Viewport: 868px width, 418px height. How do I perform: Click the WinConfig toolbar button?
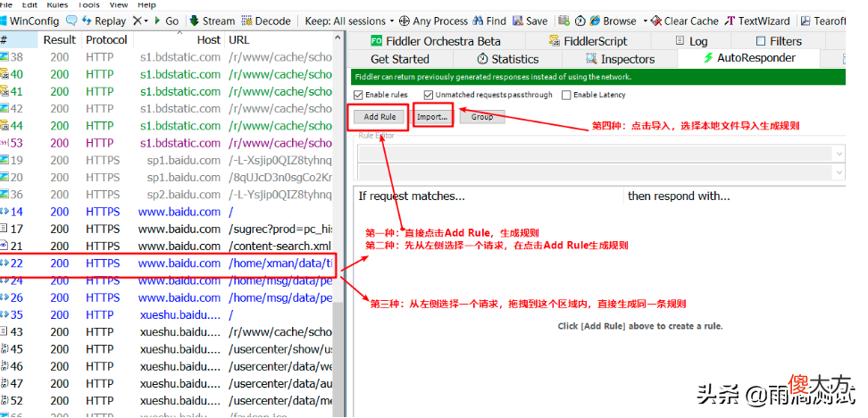point(29,21)
